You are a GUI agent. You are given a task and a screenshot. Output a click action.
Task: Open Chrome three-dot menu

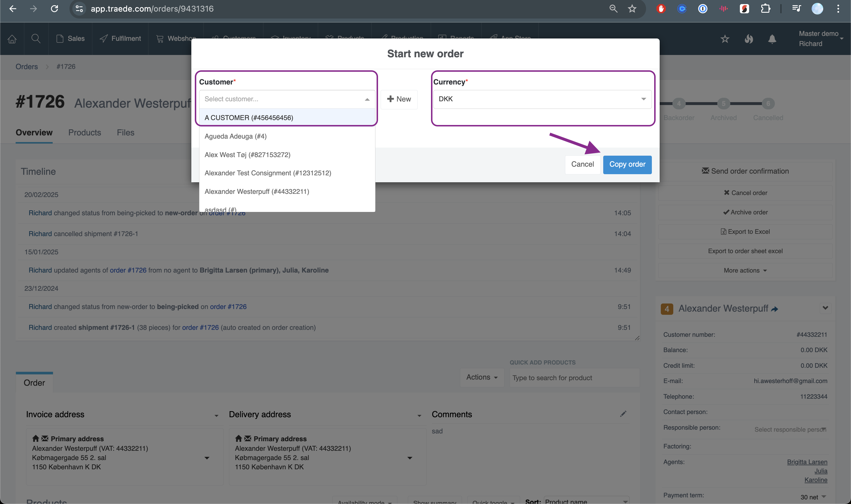tap(838, 9)
